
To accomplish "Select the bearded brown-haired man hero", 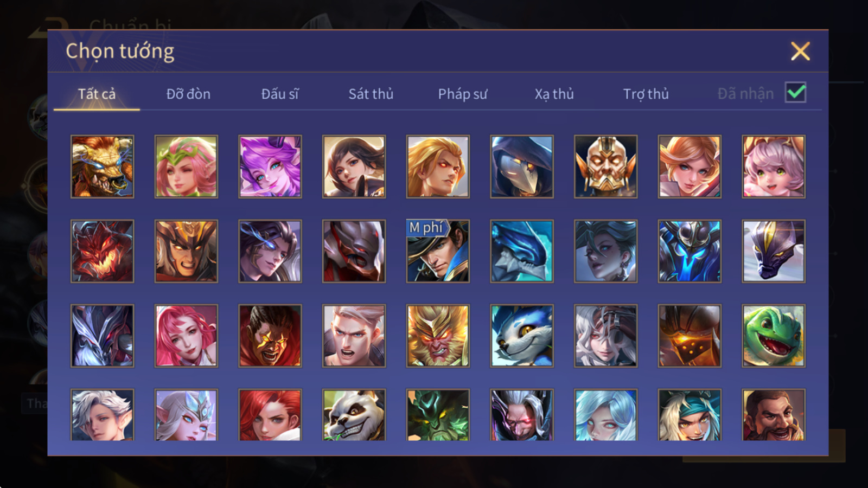I will [774, 414].
